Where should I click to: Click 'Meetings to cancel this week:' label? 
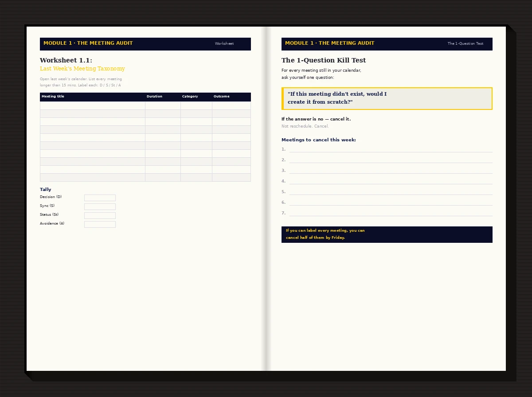tap(319, 140)
